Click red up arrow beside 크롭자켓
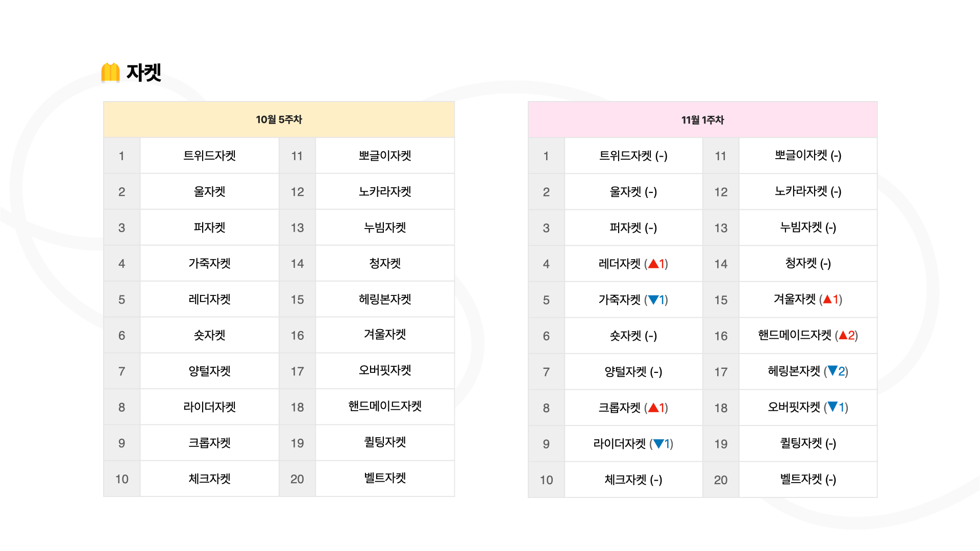This screenshot has height=551, width=980. coord(653,408)
